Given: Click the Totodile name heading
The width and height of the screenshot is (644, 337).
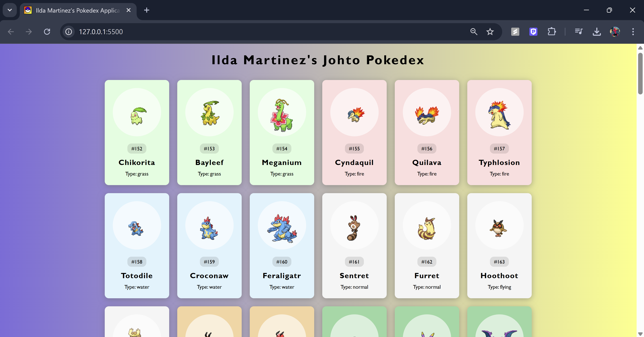Looking at the screenshot, I should 137,275.
